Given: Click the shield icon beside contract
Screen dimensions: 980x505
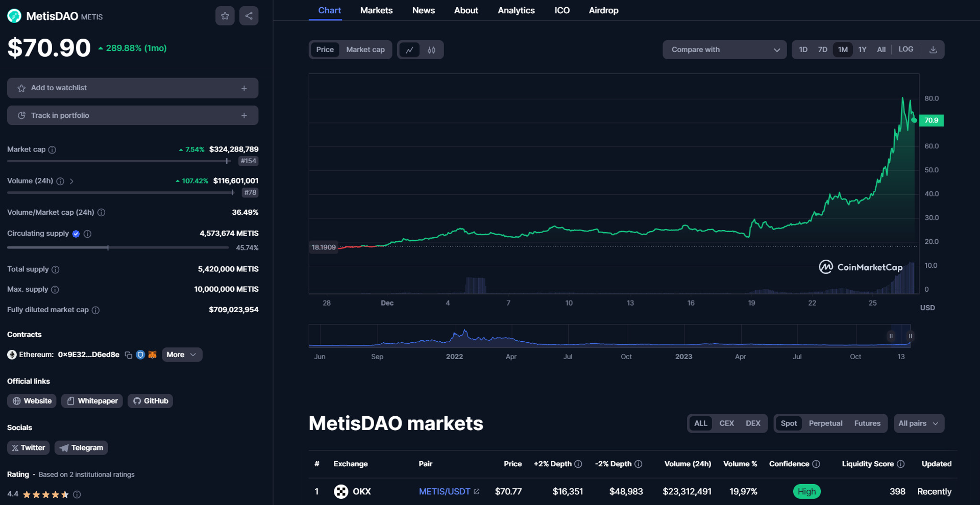Looking at the screenshot, I should pos(140,355).
